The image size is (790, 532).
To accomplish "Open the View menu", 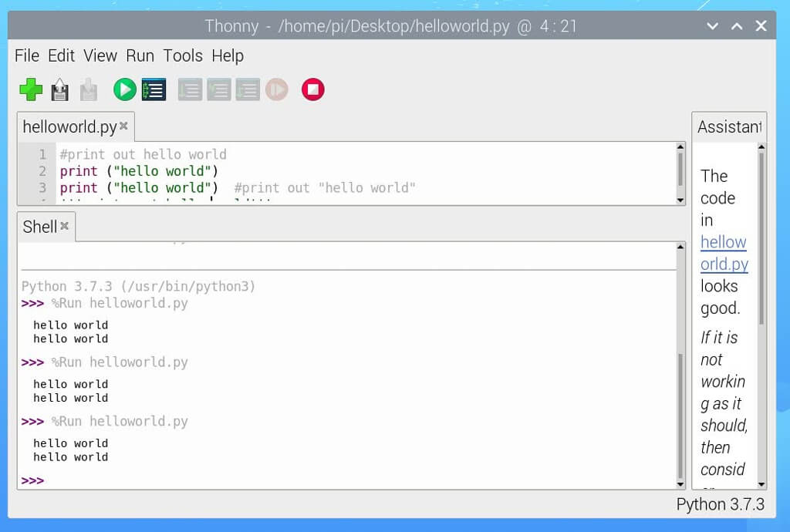I will coord(100,56).
